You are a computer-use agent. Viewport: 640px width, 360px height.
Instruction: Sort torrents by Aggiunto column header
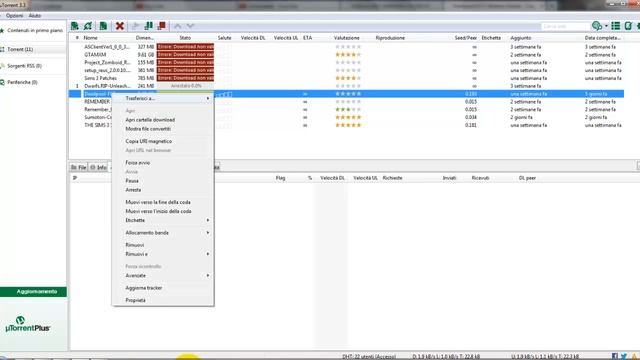click(x=521, y=38)
